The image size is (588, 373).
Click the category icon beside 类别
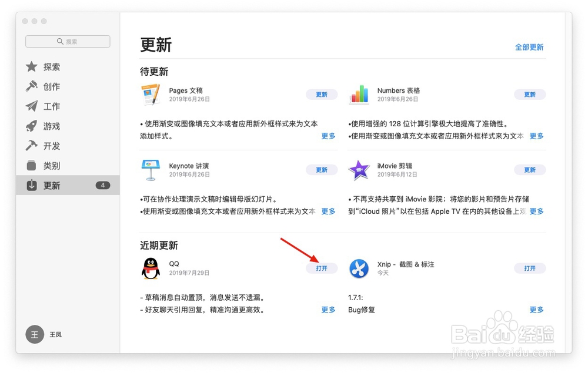tap(32, 166)
